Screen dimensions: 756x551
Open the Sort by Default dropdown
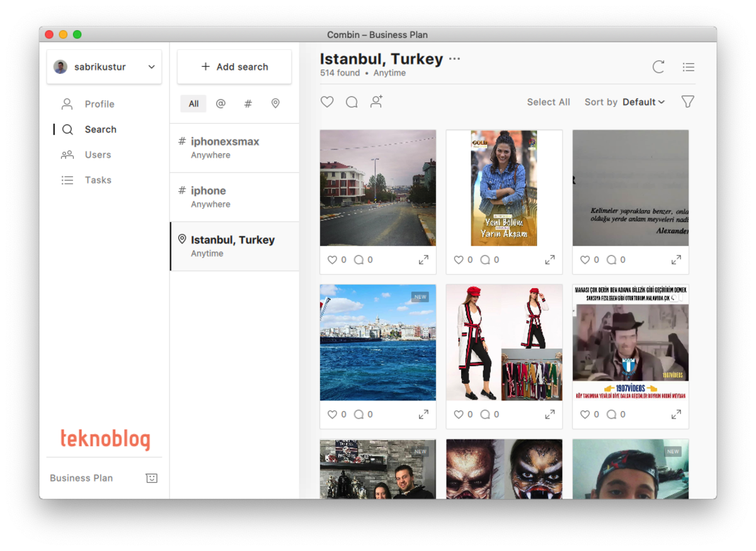tap(643, 102)
